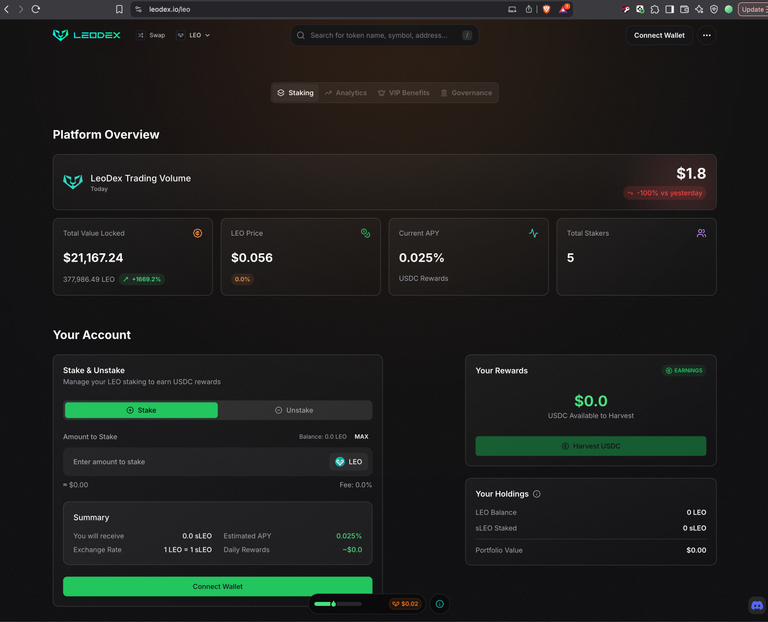Click the key extension icon in the toolbar

[625, 9]
